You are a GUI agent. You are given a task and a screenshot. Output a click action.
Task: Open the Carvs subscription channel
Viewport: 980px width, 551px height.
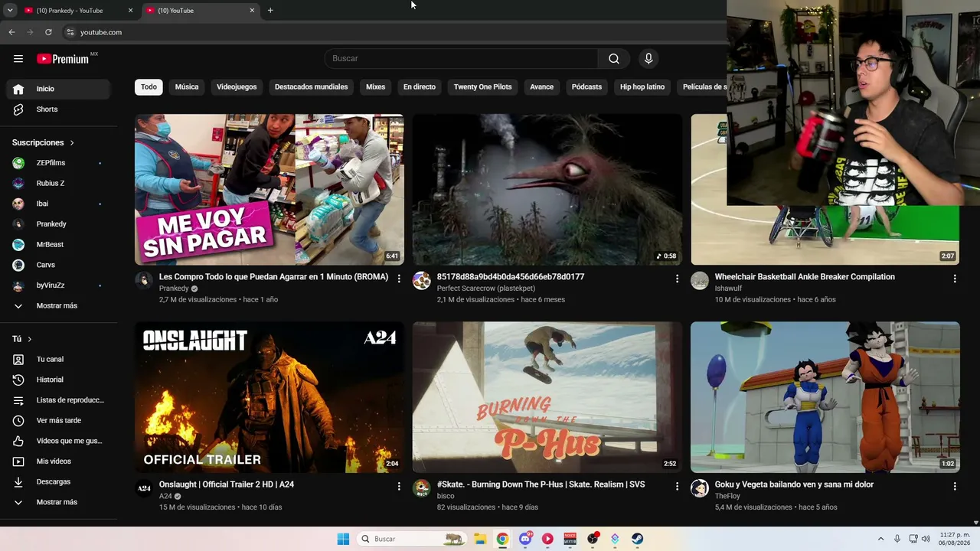[x=58, y=266]
